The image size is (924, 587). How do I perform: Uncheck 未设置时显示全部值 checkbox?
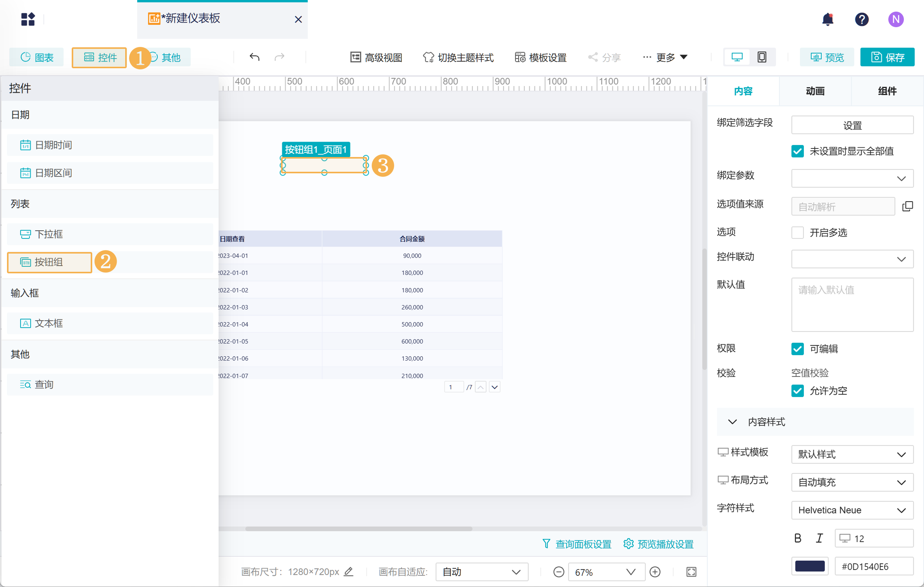[x=797, y=151]
